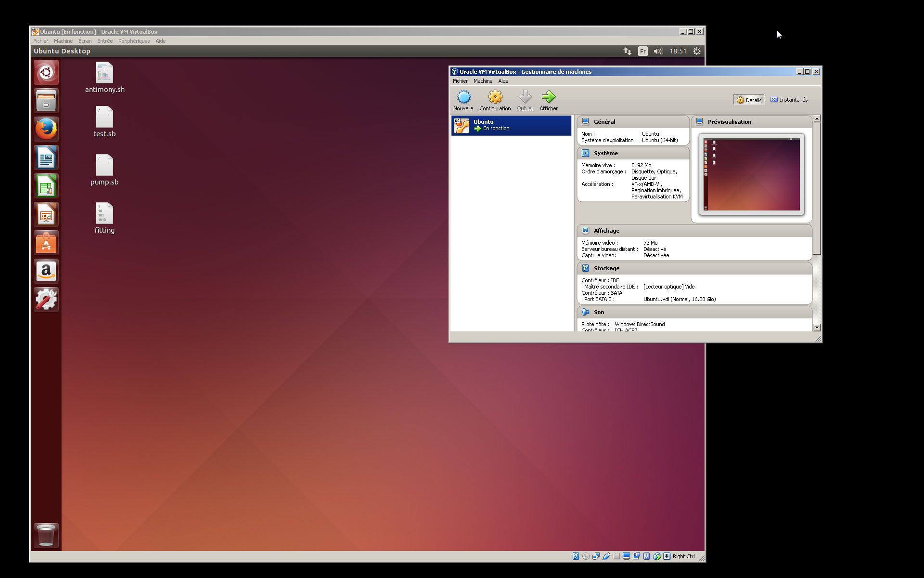Open the Trash in the launcher
This screenshot has width=924, height=578.
point(46,535)
